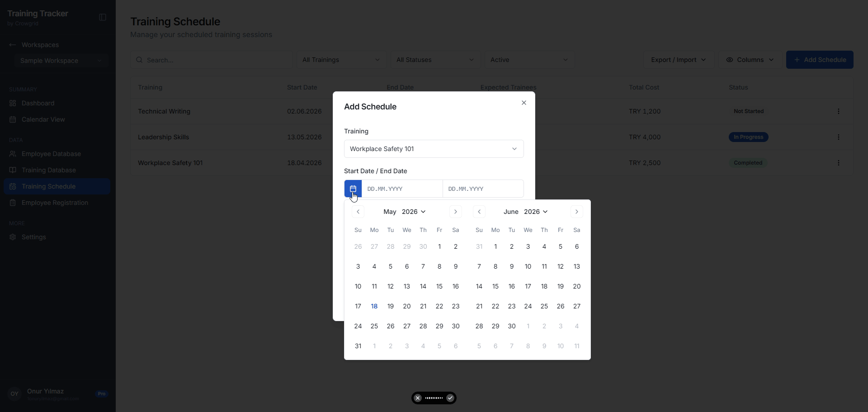This screenshot has height=412, width=868.
Task: Click the Employee Registration clipboard icon
Action: tap(13, 203)
